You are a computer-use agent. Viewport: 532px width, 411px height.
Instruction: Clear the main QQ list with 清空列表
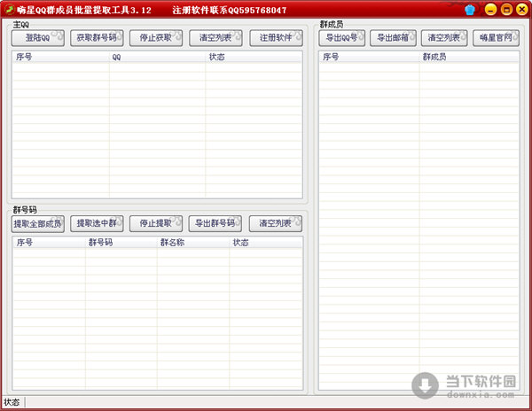click(x=215, y=38)
